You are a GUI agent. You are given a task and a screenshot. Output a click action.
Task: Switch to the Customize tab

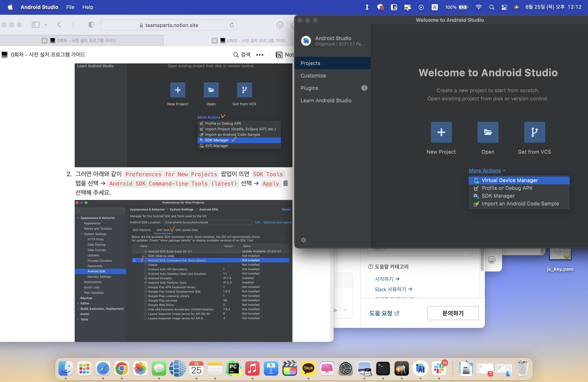tap(332, 76)
